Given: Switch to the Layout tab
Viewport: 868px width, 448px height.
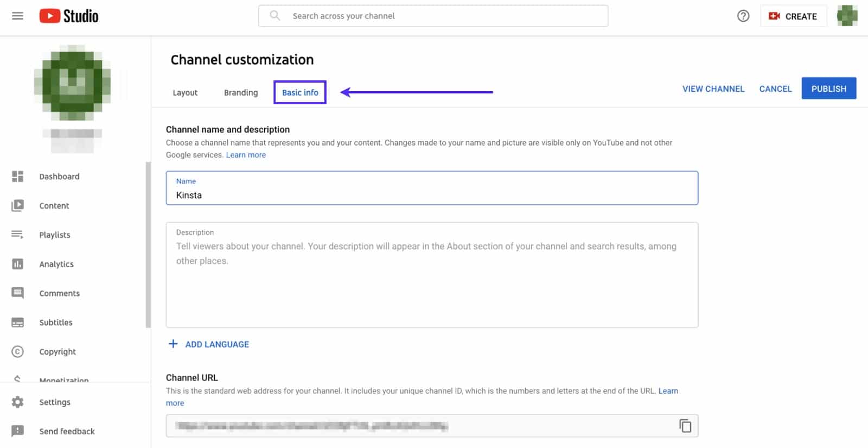Looking at the screenshot, I should point(185,93).
